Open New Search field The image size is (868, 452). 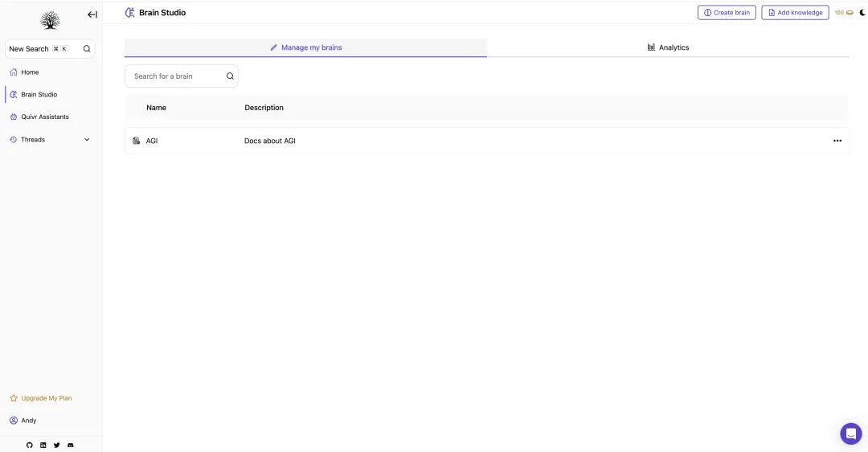[x=50, y=49]
